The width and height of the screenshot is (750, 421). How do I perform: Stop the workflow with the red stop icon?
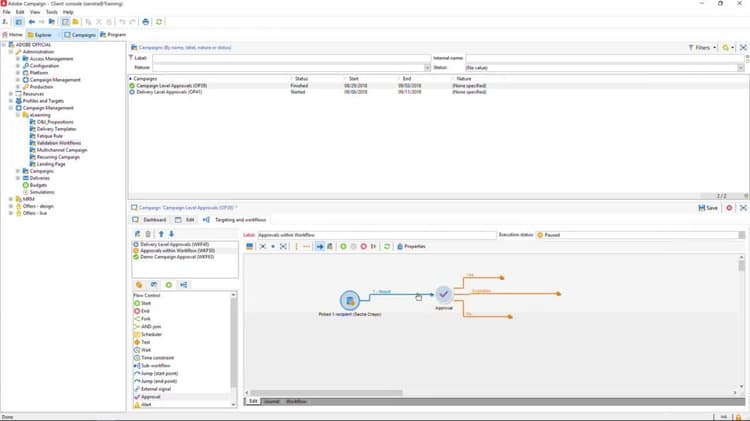[364, 246]
